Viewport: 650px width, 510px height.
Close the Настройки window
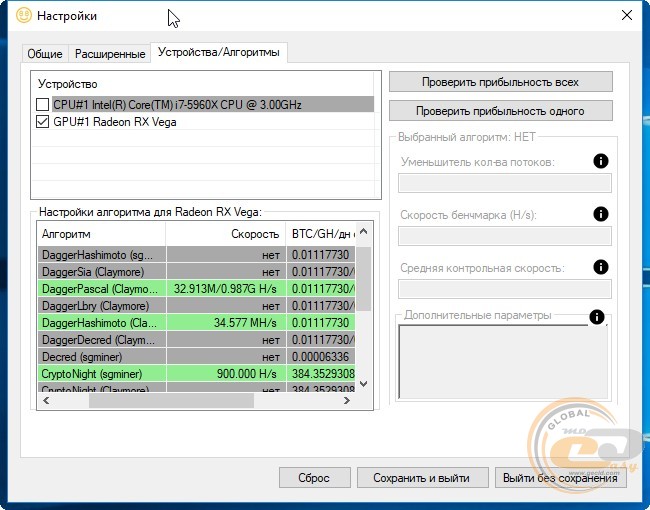coord(627,15)
